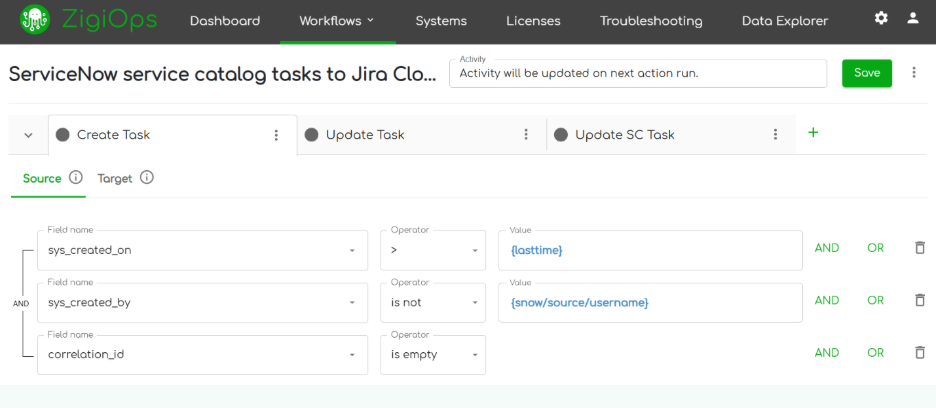936x408 pixels.
Task: Select the Source tab
Action: pyautogui.click(x=42, y=178)
